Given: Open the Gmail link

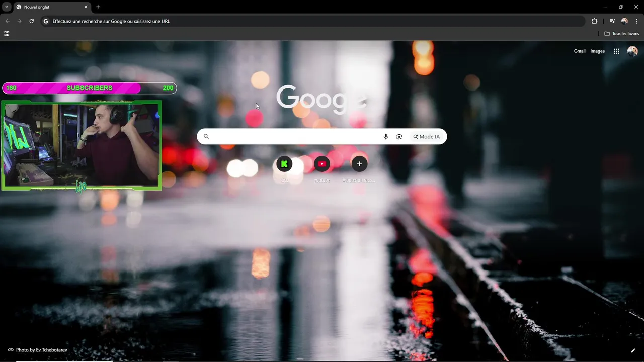Looking at the screenshot, I should (580, 51).
